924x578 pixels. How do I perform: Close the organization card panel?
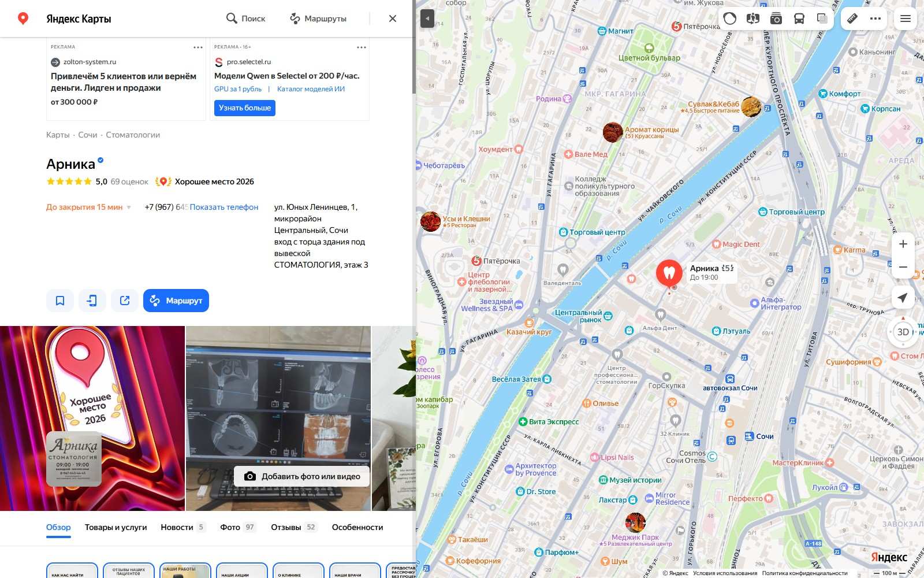393,18
